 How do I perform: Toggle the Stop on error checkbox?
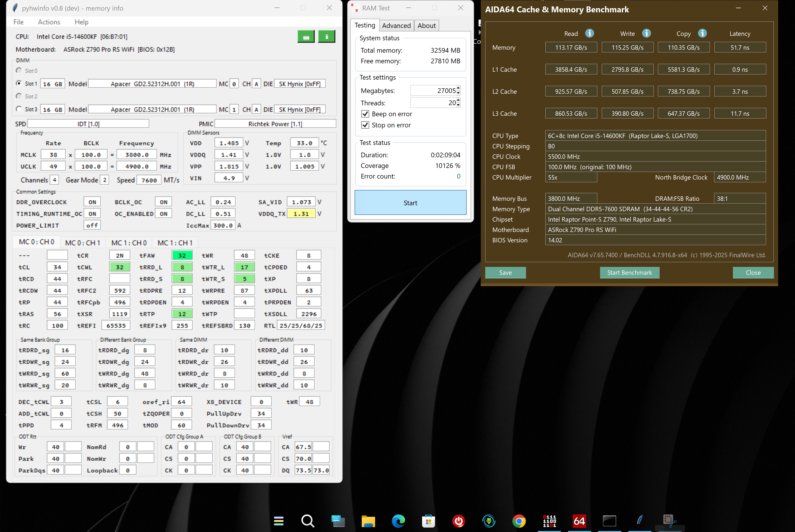coord(365,125)
